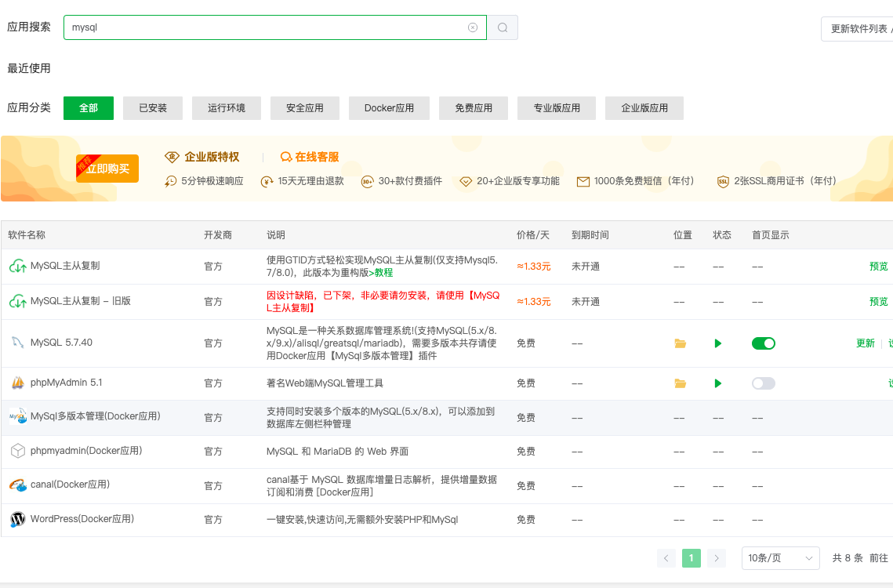
Task: Click the 共 8 条 total count
Action: pyautogui.click(x=848, y=558)
